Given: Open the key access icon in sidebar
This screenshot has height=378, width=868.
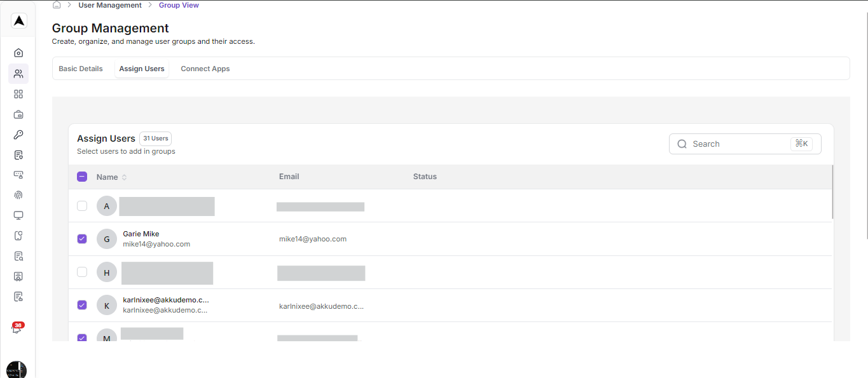Looking at the screenshot, I should coord(18,134).
